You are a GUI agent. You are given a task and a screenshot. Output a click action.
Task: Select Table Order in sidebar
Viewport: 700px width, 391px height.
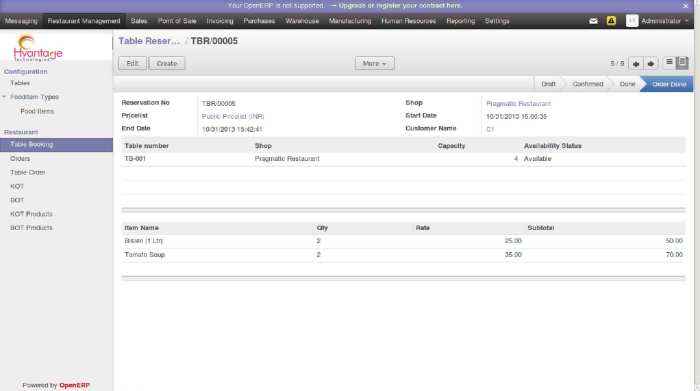coord(28,172)
